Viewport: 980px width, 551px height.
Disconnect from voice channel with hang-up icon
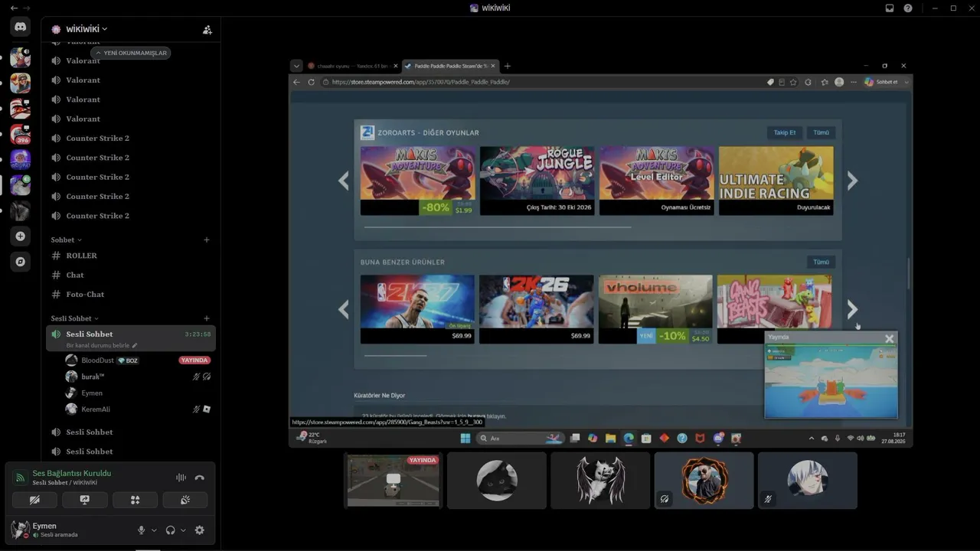(200, 478)
